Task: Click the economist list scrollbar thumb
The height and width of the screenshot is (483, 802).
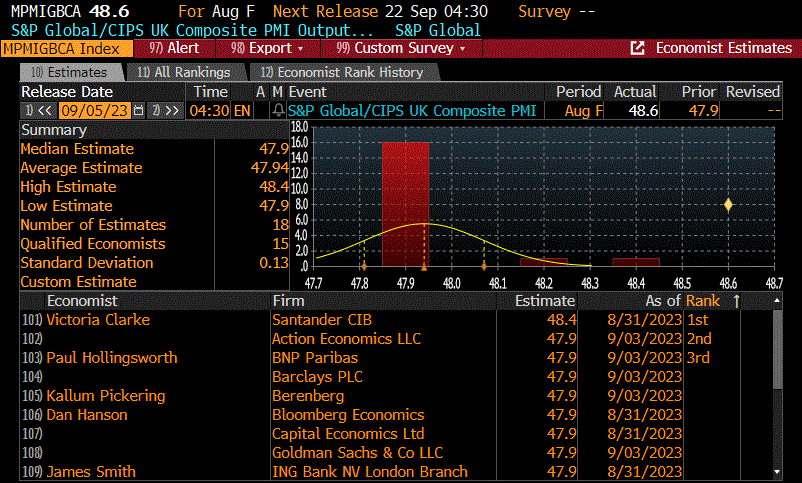Action: pyautogui.click(x=777, y=349)
